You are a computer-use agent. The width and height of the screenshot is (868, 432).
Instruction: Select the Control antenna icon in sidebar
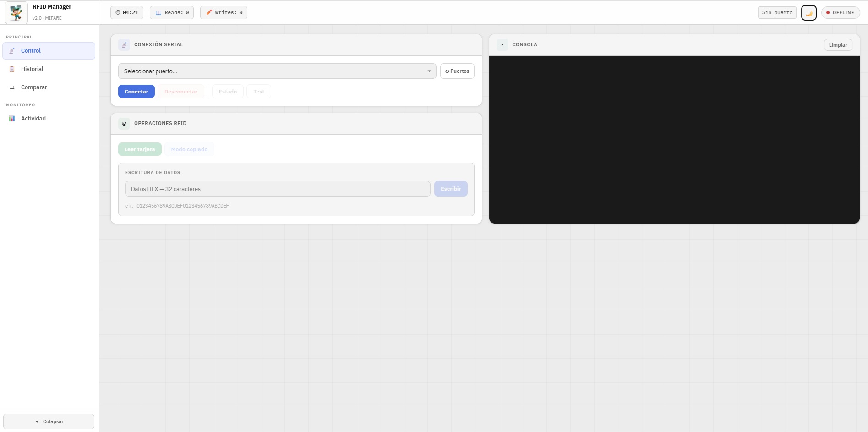pyautogui.click(x=11, y=51)
